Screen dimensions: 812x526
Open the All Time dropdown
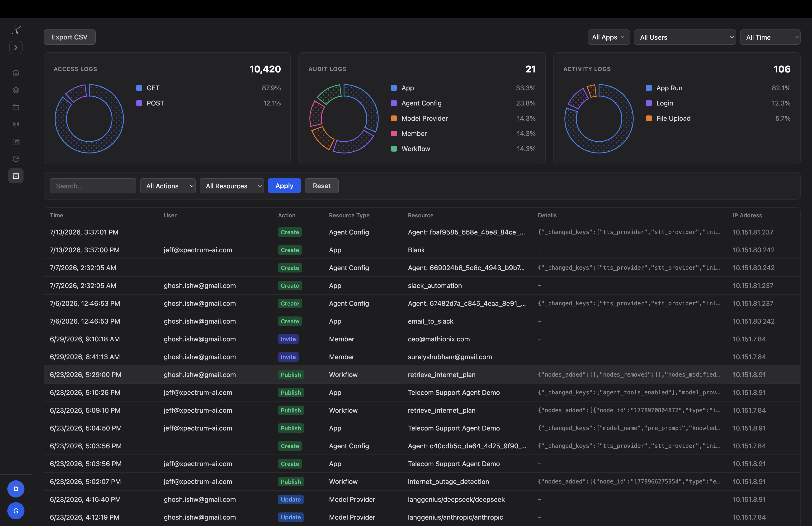coord(770,37)
